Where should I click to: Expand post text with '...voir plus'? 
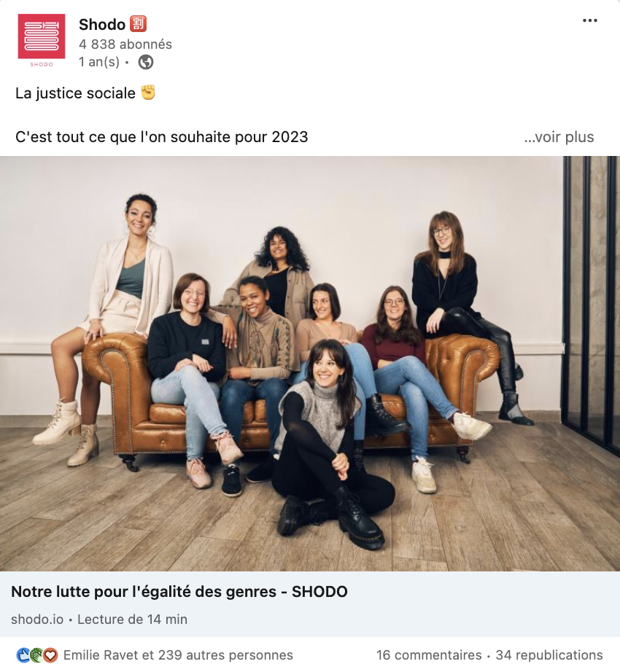559,137
